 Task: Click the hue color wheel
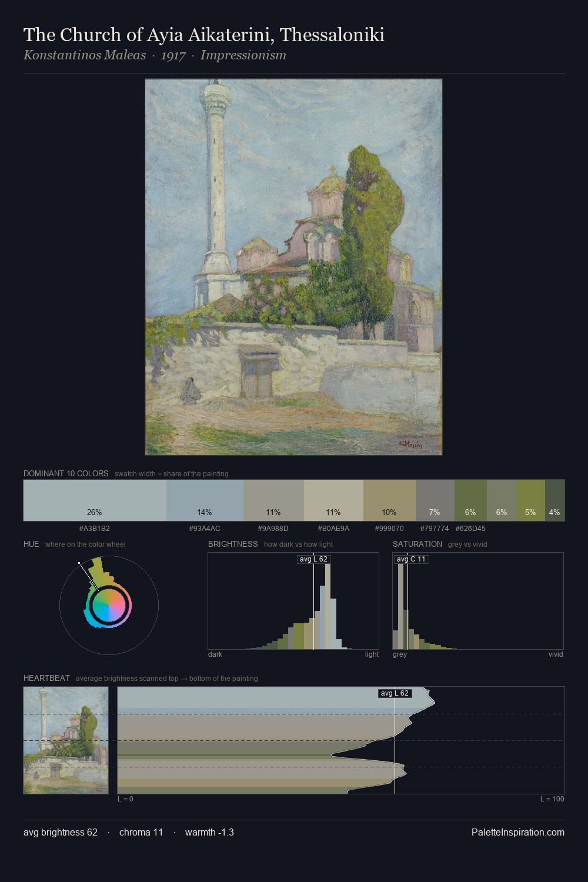[x=109, y=605]
